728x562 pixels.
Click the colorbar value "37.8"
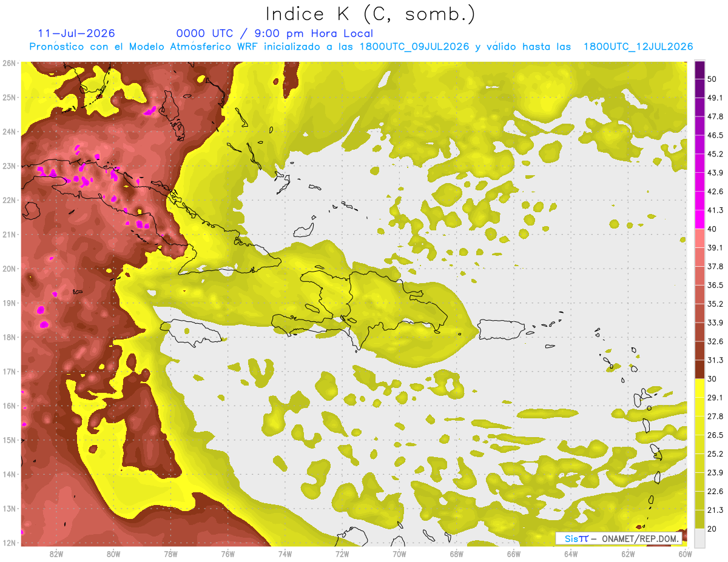(x=715, y=266)
